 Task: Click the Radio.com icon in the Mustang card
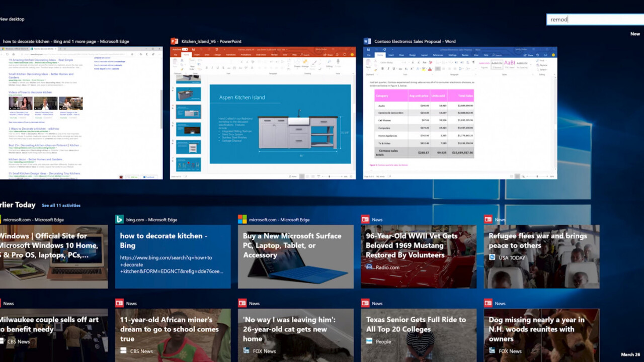pos(369,267)
